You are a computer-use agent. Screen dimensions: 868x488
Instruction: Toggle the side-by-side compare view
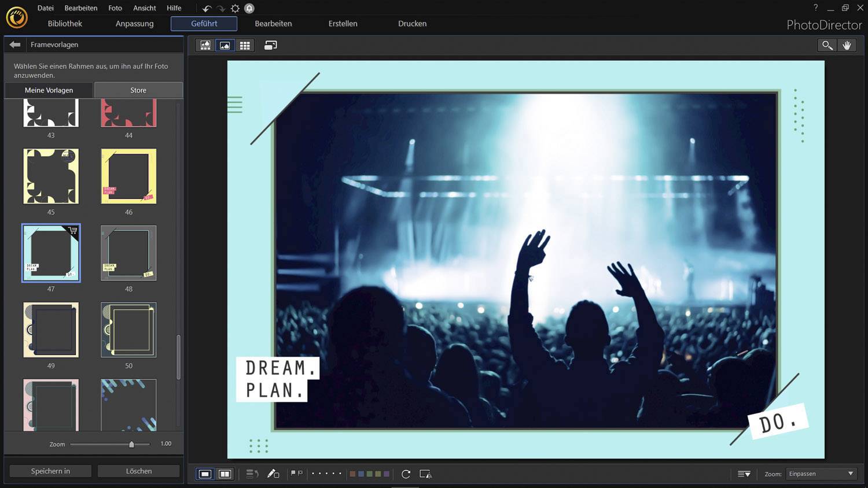225,474
